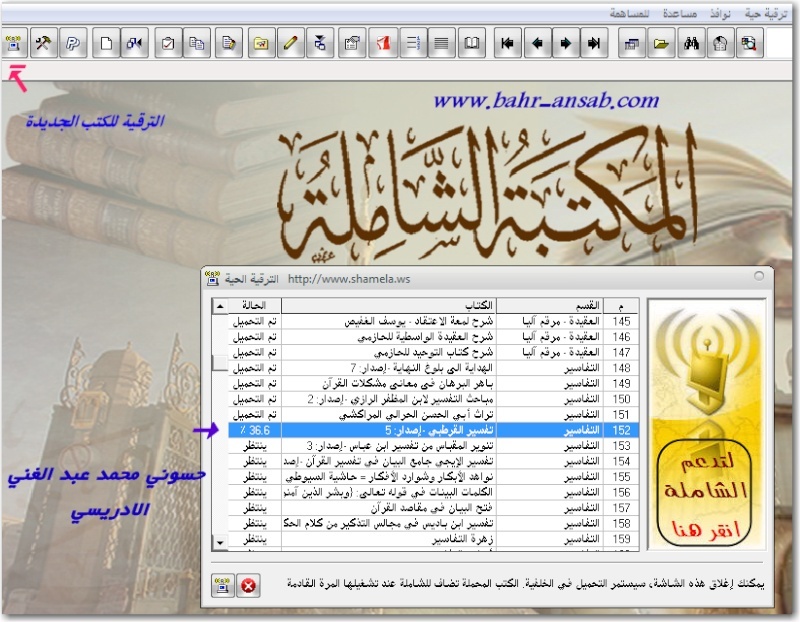The width and height of the screenshot is (800, 622).
Task: Select the yellow pencil edit icon
Action: coord(290,43)
